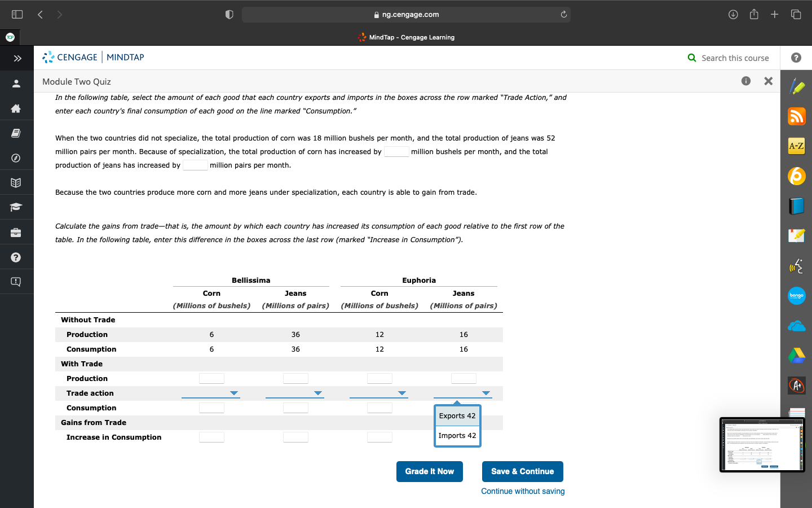Close the Module Two Quiz panel
The width and height of the screenshot is (812, 508).
[768, 81]
